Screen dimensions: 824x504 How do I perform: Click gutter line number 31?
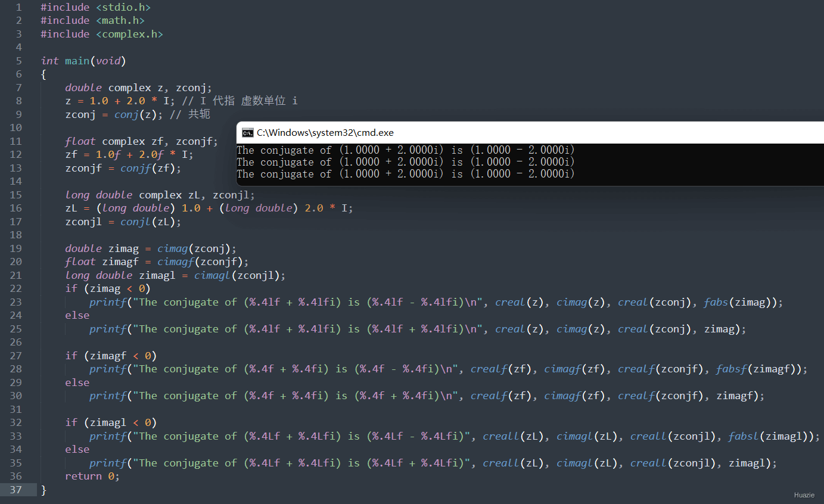point(15,409)
